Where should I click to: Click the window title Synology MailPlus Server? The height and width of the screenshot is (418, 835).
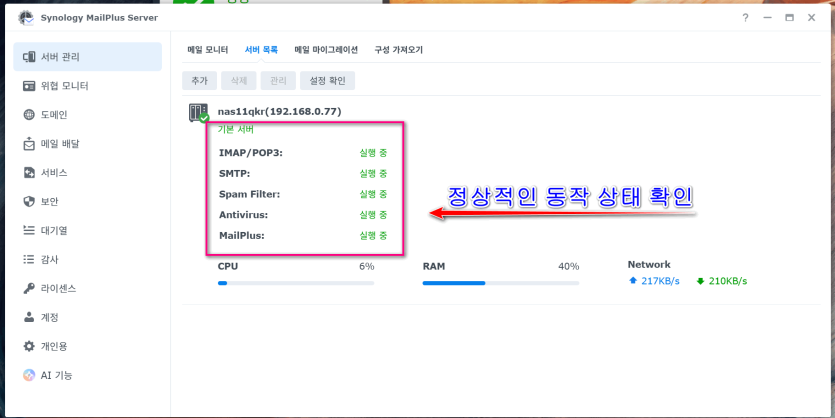coord(100,18)
